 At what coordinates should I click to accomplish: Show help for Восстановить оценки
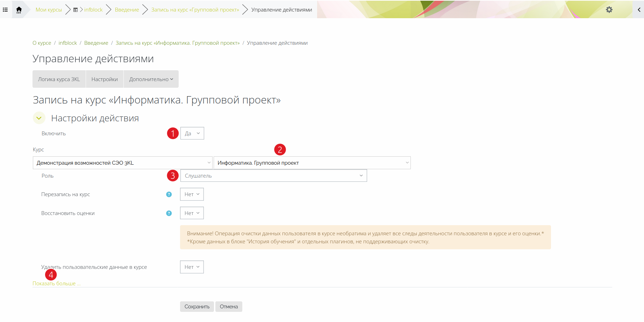click(169, 213)
